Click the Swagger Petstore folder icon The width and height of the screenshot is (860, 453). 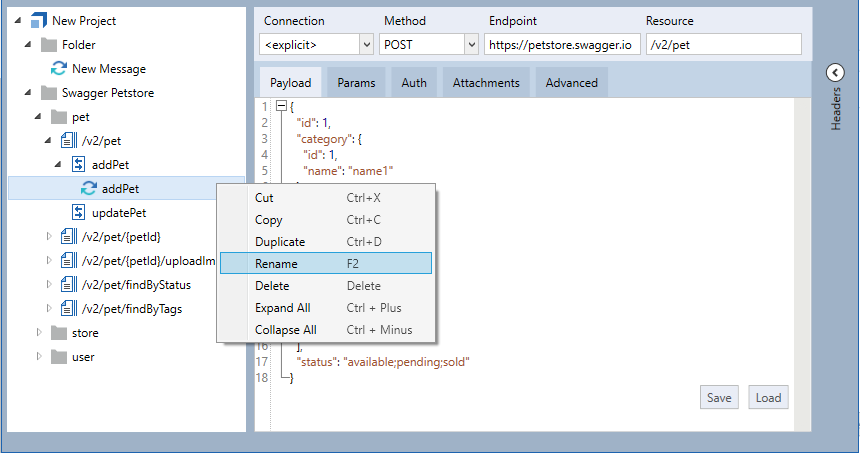[x=49, y=93]
